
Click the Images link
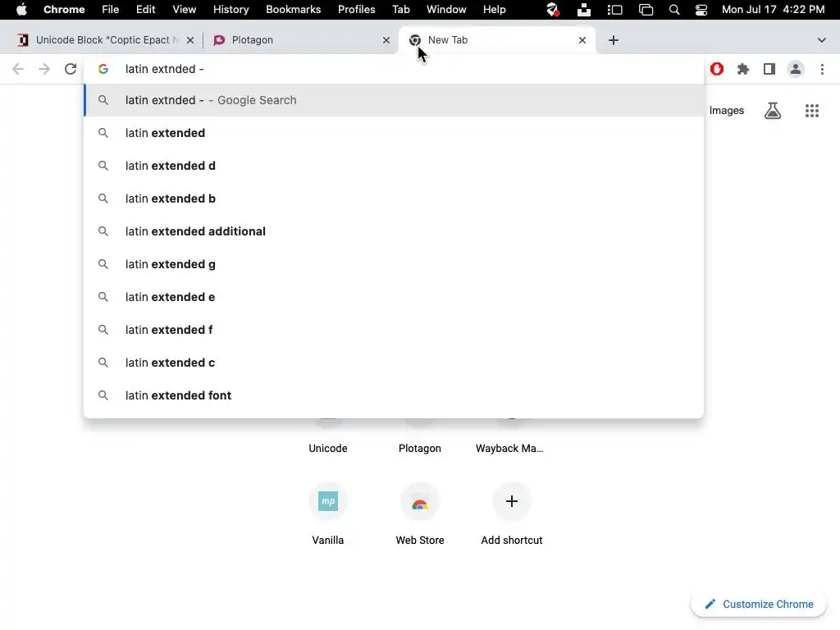pyautogui.click(x=727, y=111)
